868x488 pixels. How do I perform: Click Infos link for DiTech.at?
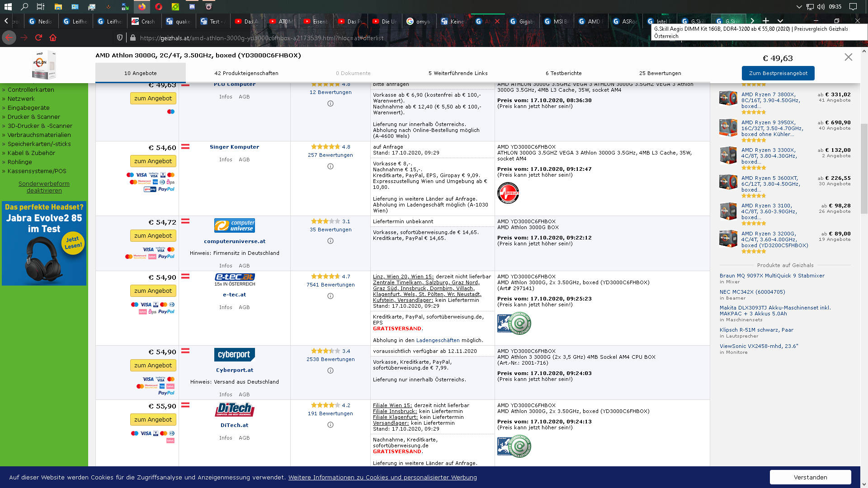(x=226, y=438)
